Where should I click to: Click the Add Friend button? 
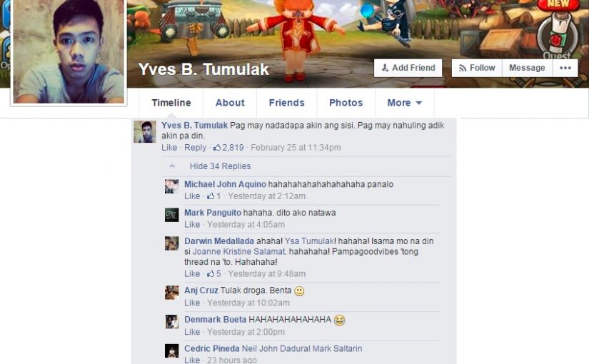coord(408,68)
